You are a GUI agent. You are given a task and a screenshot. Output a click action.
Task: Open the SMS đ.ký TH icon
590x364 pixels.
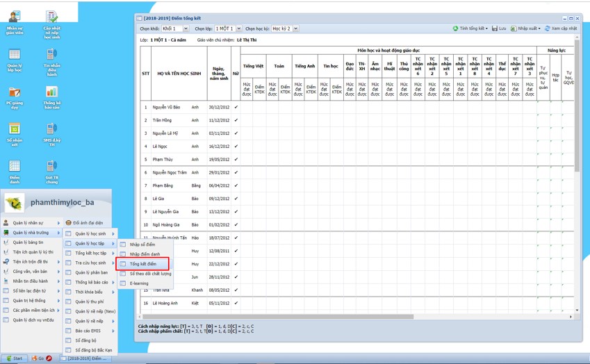pos(51,129)
